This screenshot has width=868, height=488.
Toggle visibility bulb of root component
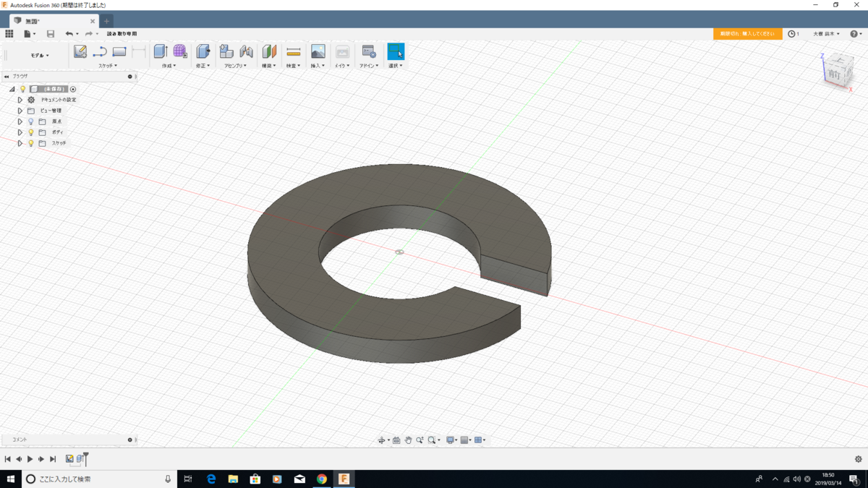click(x=22, y=89)
